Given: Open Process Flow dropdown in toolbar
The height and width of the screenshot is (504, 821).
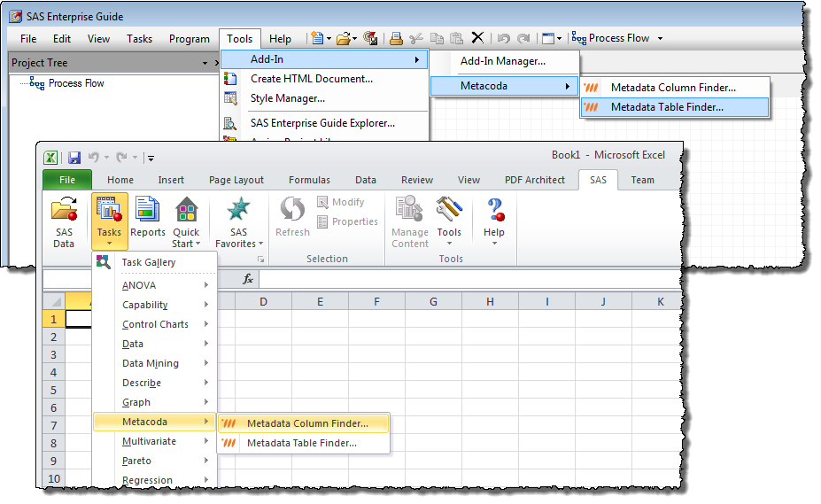Looking at the screenshot, I should 661,38.
